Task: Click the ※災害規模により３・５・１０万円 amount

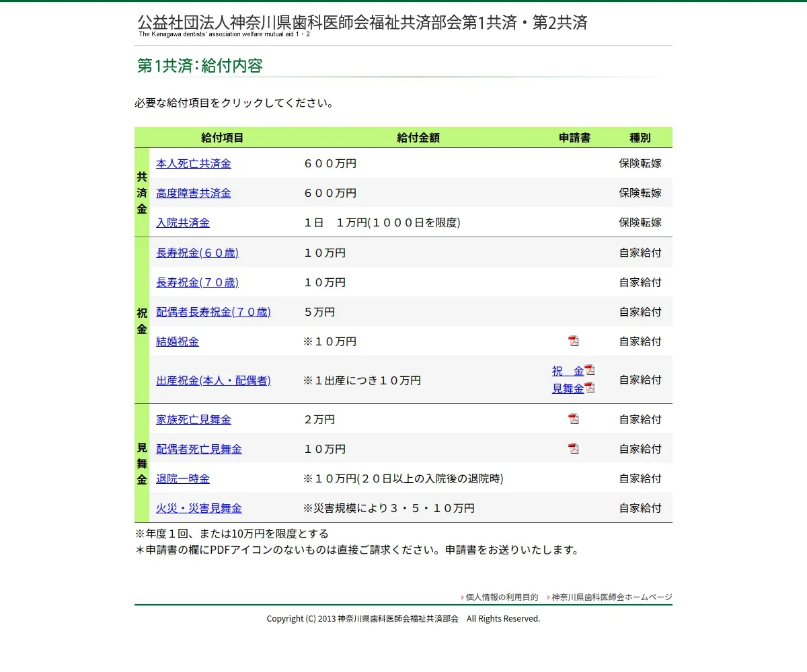Action: tap(389, 508)
